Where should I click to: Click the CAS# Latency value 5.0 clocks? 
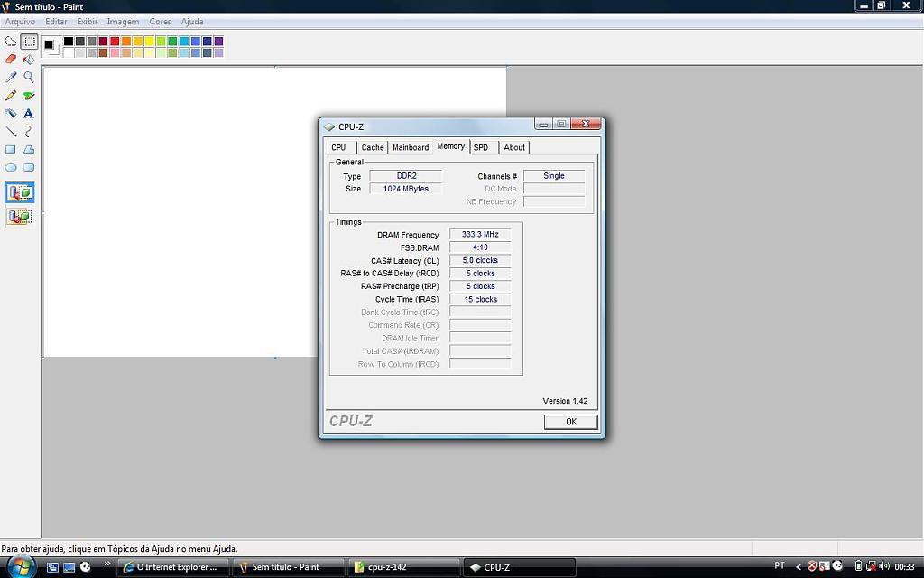480,260
